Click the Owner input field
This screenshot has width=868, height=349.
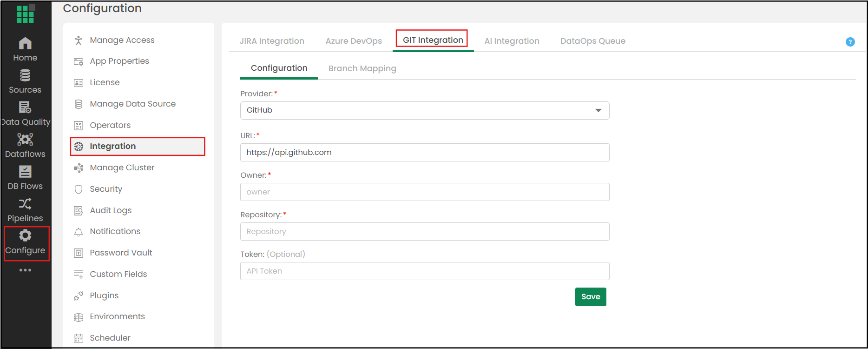(x=425, y=192)
